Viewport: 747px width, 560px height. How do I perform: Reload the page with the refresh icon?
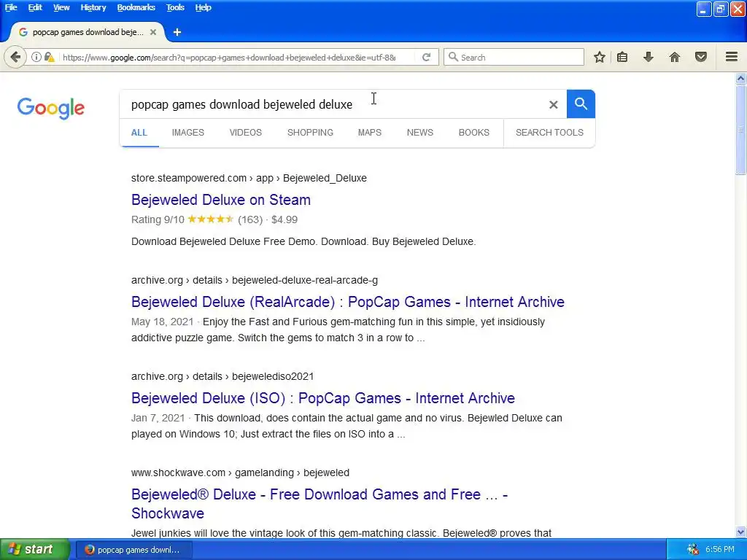pos(426,57)
